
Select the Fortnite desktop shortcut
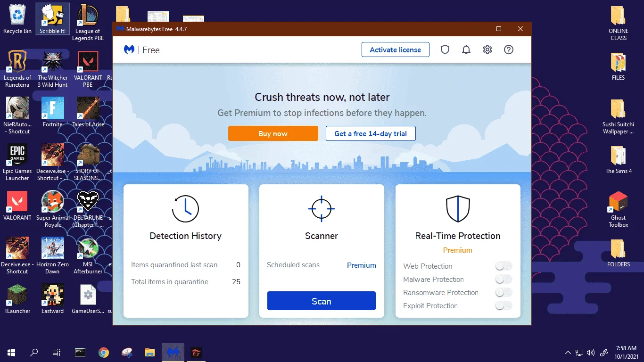pos(52,113)
